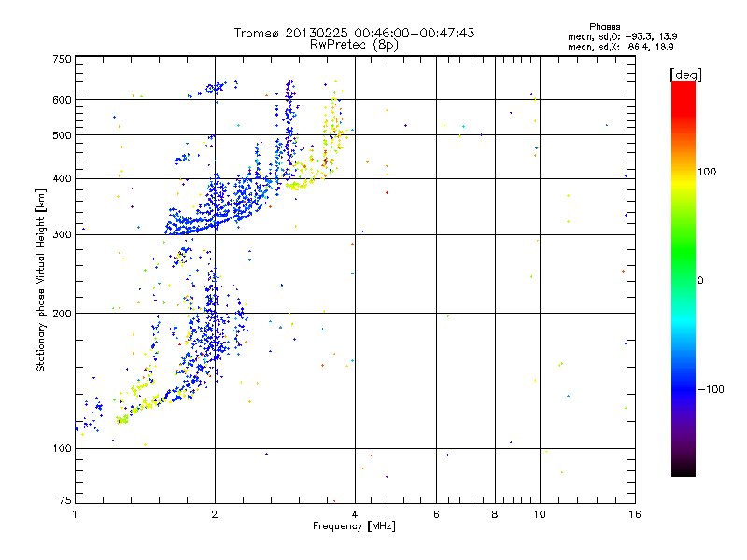Click the y-axis tick label '400'
Screen dimensions: 747x560
coord(63,178)
